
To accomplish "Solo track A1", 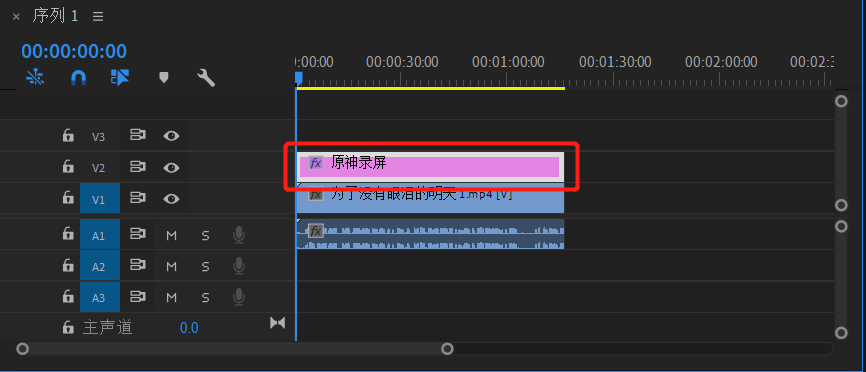I will 205,236.
